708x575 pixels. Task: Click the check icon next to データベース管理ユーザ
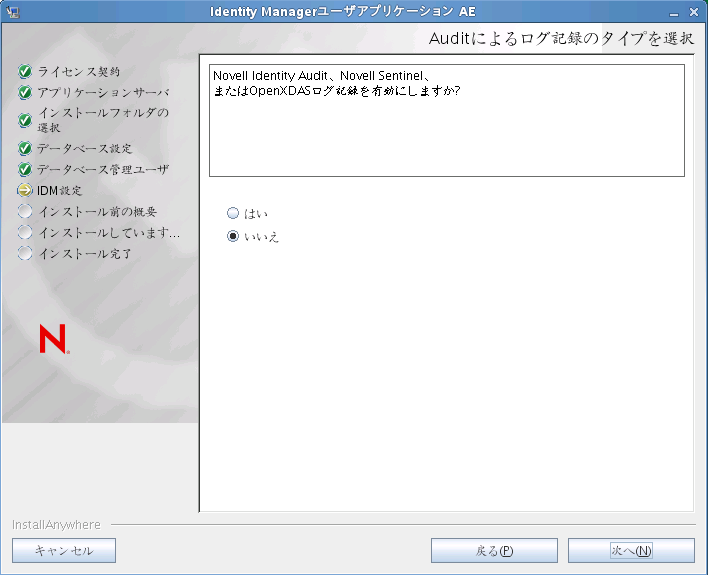pyautogui.click(x=25, y=169)
